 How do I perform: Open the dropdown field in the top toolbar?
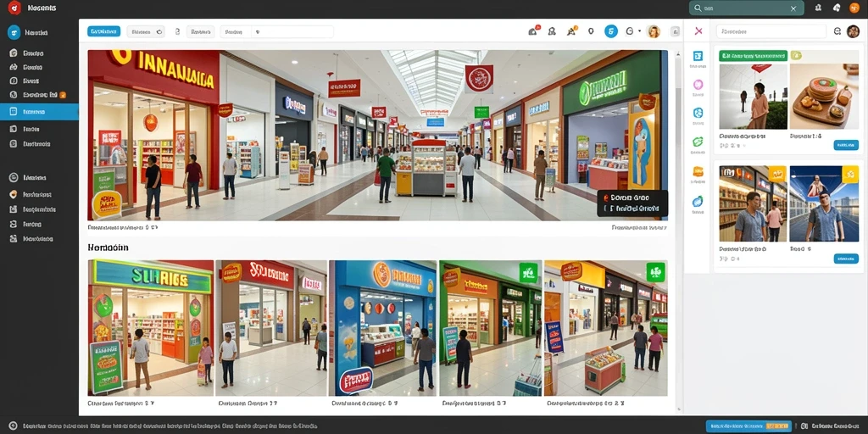tap(277, 31)
